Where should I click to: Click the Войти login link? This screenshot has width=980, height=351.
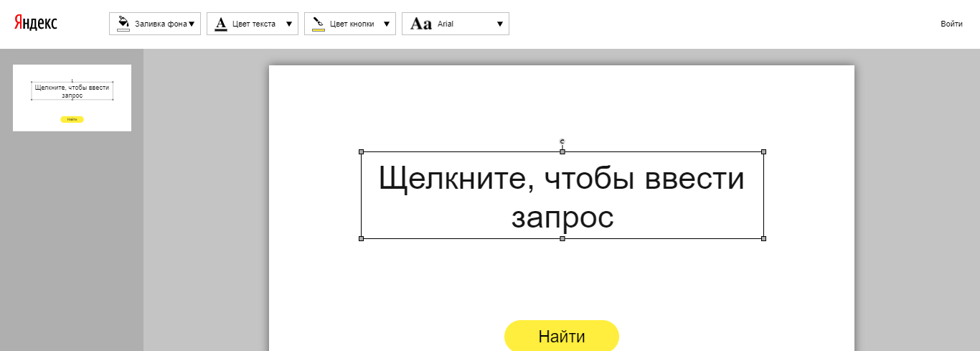tap(951, 24)
